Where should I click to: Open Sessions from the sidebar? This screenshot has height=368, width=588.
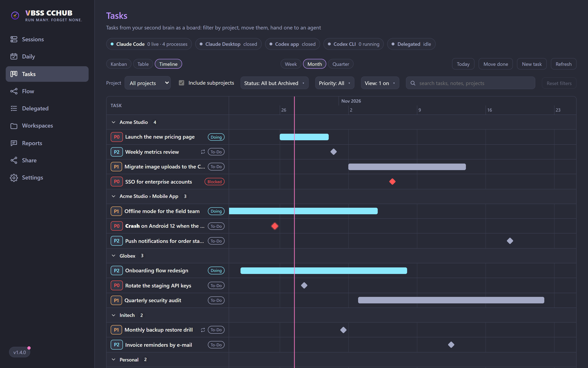(47, 39)
